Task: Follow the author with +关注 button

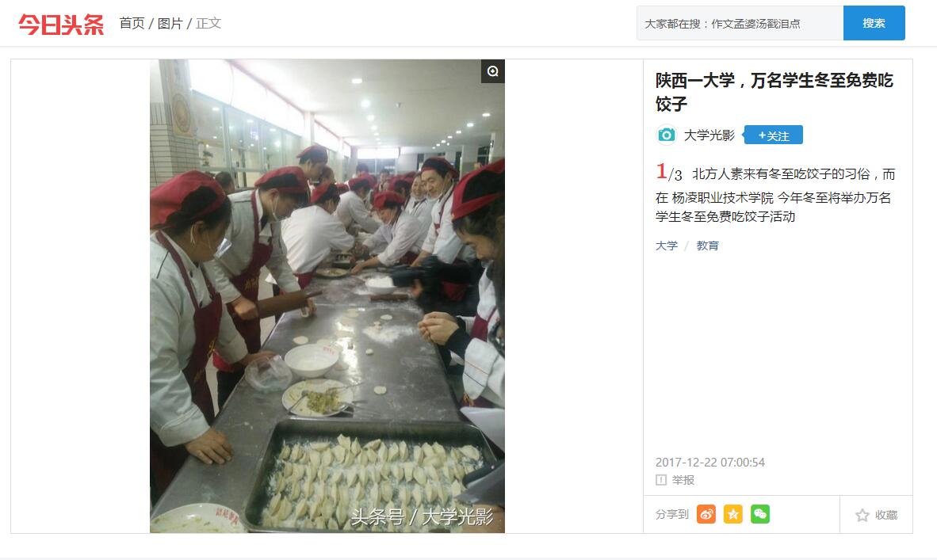Action: pyautogui.click(x=773, y=135)
